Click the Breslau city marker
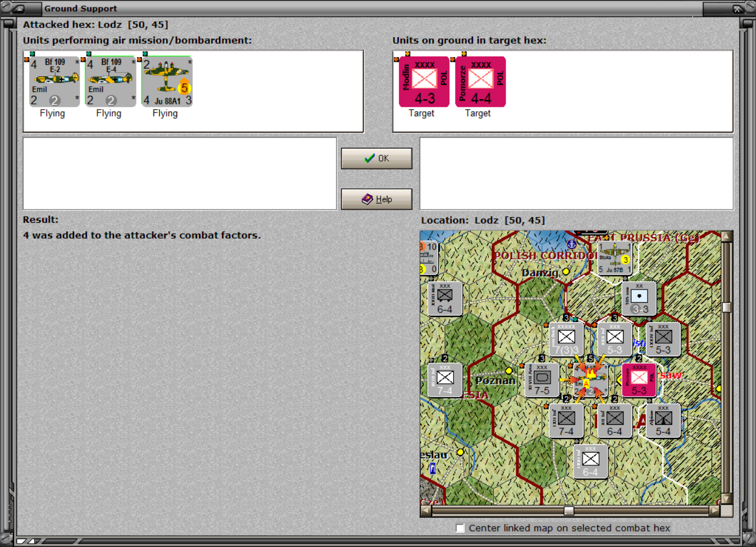The image size is (756, 547). [x=460, y=452]
